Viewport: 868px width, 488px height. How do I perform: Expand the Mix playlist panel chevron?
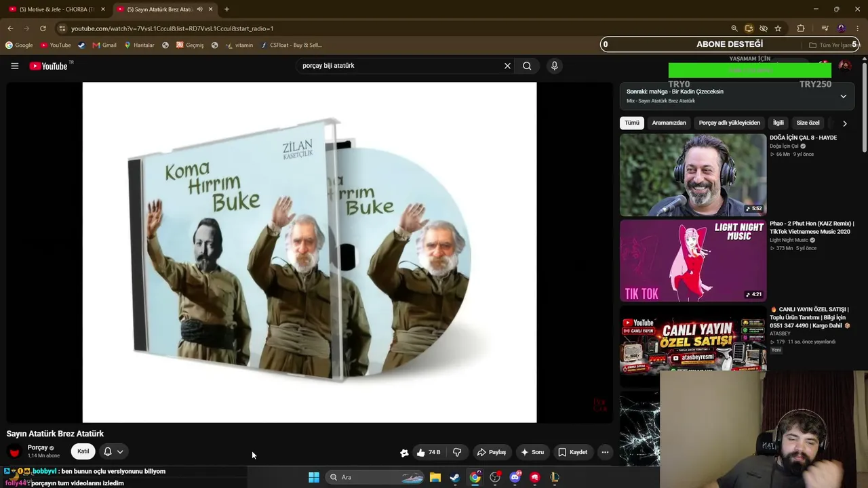tap(844, 96)
